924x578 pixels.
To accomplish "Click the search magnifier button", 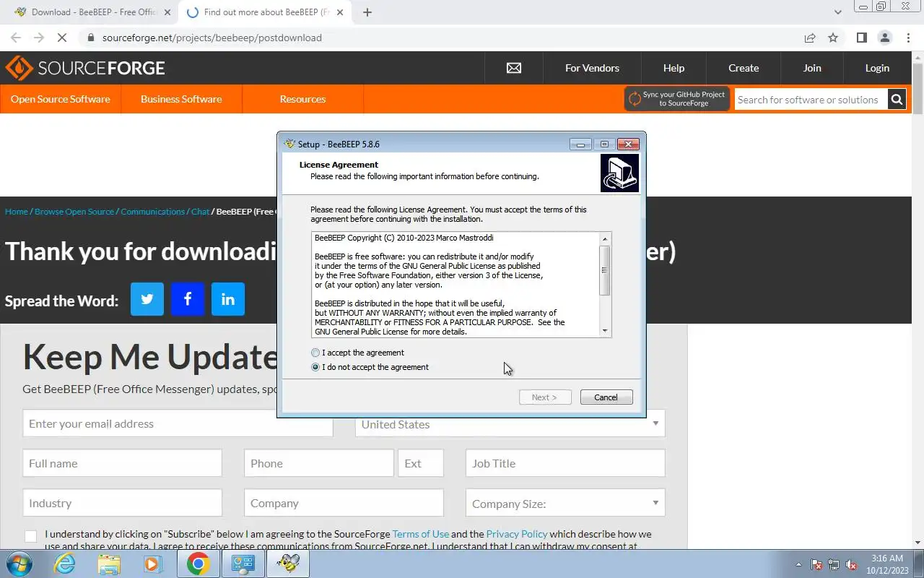I will 897,100.
